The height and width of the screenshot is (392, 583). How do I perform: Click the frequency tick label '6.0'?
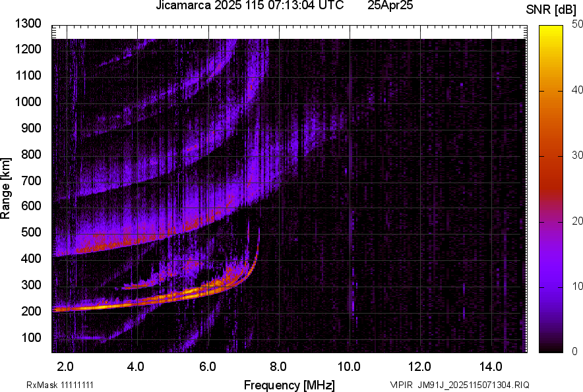[208, 367]
